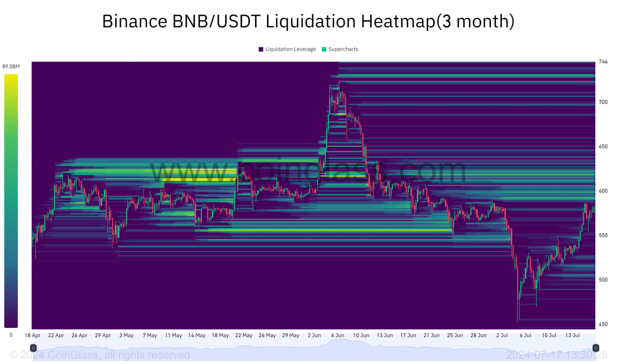Click the 29 May date label
This screenshot has height=364, width=617.
(x=291, y=335)
